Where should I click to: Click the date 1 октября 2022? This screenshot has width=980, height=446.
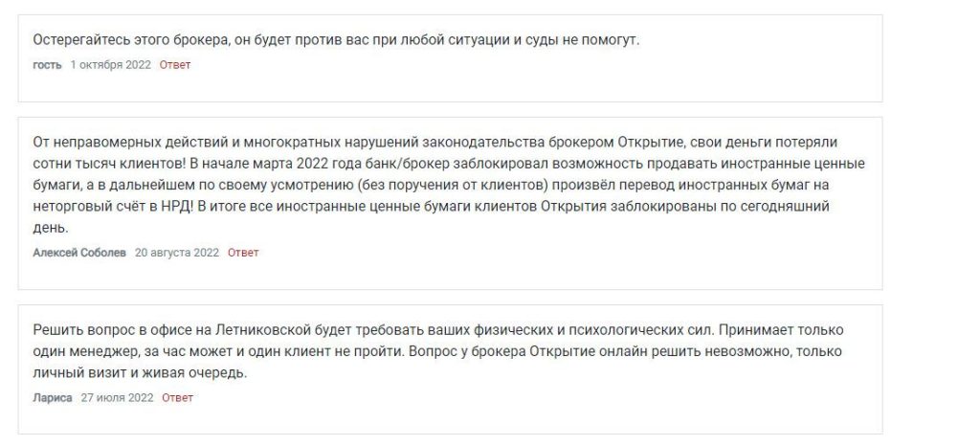click(x=111, y=65)
